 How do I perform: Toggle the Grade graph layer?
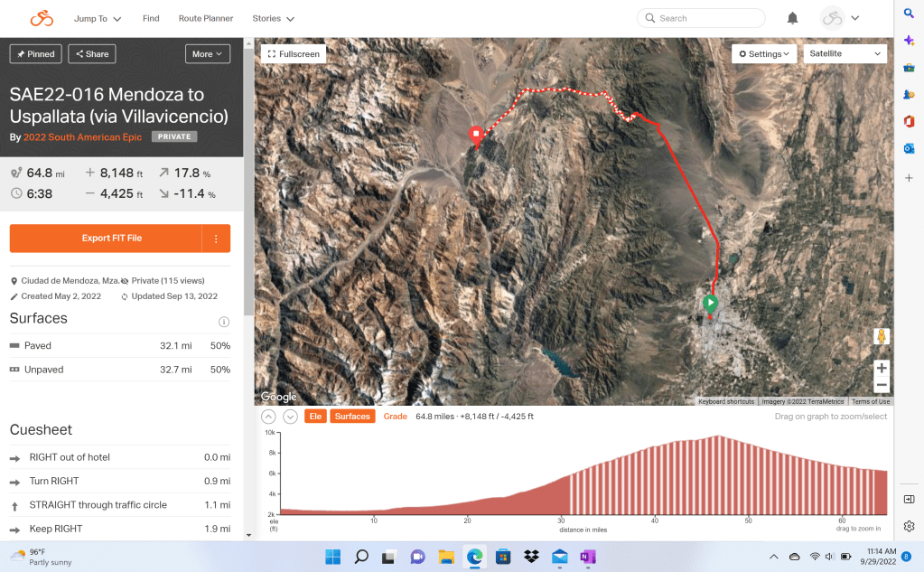tap(395, 417)
